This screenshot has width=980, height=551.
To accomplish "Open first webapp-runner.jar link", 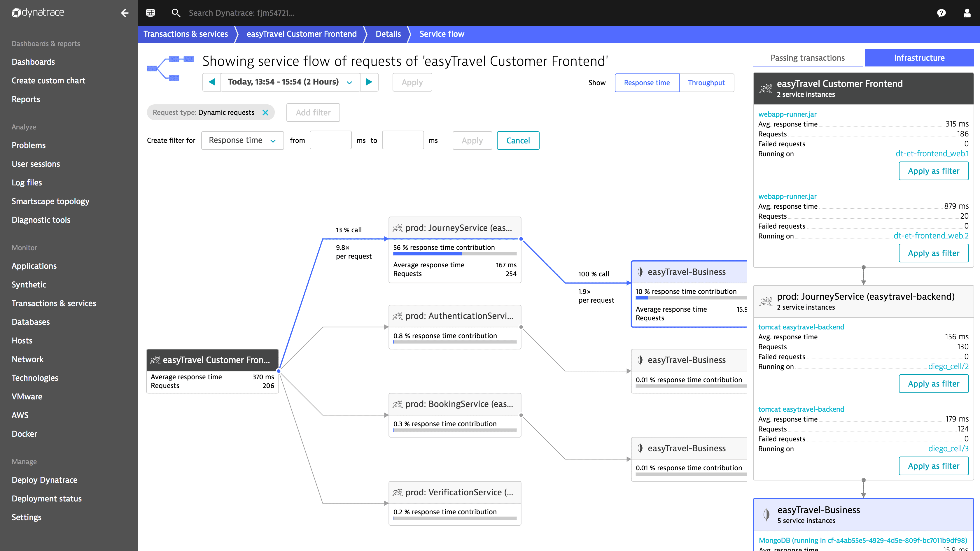I will tap(787, 114).
